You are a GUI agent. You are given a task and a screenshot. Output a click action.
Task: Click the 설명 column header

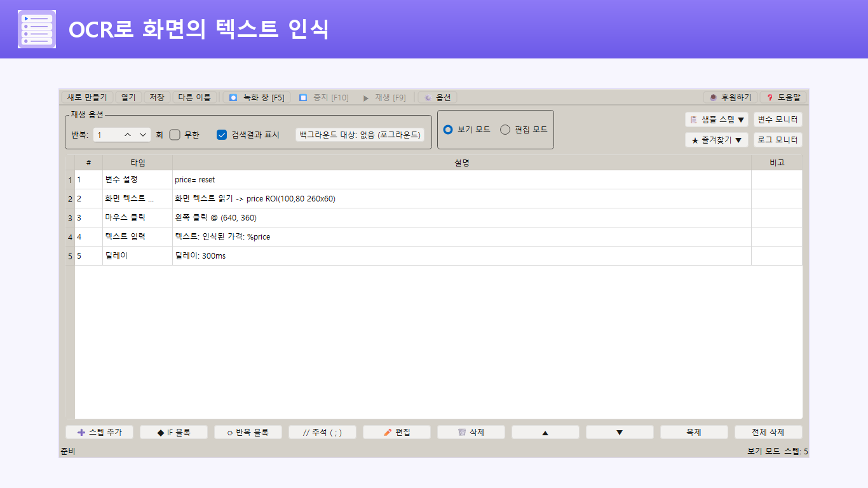tap(462, 163)
